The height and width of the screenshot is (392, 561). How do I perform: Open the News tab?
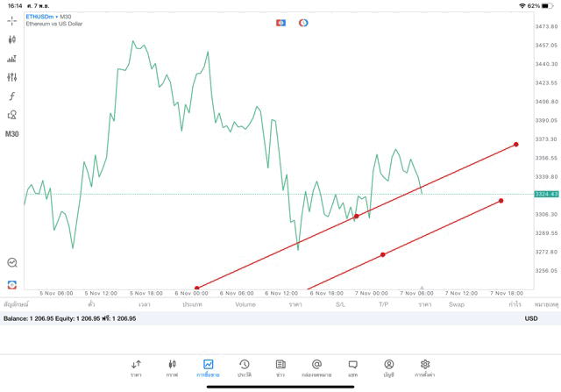click(280, 367)
